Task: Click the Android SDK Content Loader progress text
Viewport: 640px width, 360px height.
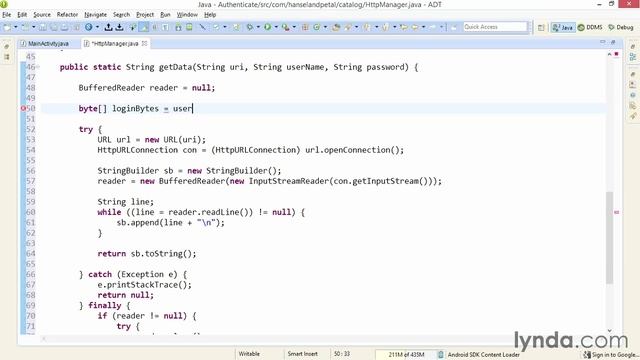Action: (484, 354)
